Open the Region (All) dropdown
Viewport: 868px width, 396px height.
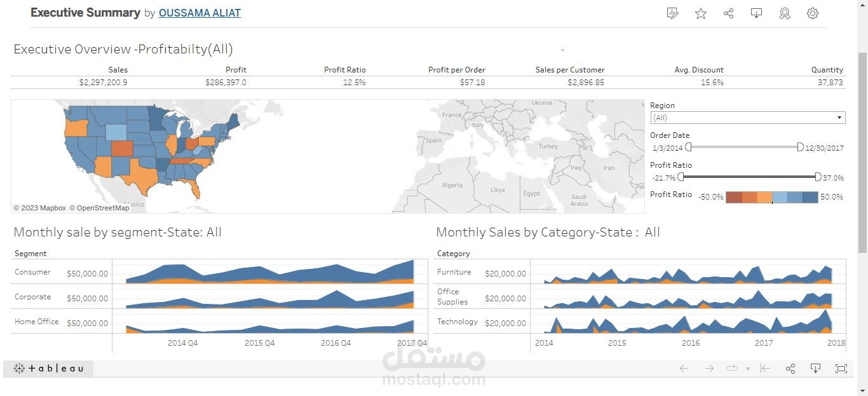[x=748, y=118]
